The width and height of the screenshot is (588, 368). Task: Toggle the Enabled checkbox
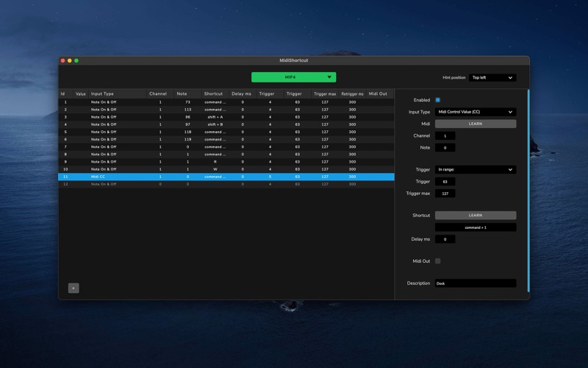pos(437,100)
